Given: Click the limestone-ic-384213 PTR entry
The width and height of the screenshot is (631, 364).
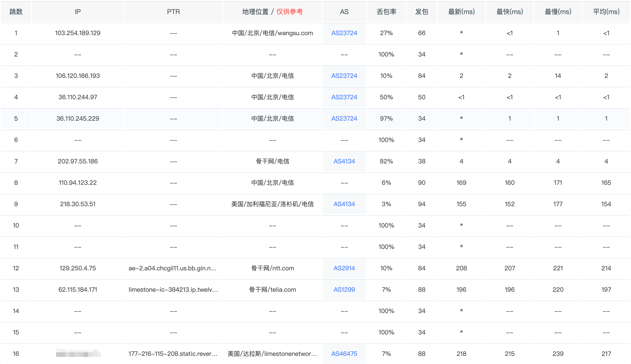Looking at the screenshot, I should pos(173,290).
